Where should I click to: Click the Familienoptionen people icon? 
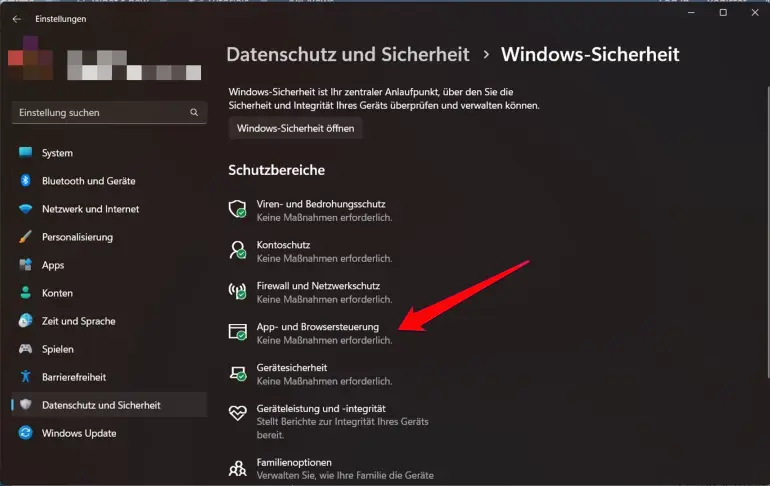point(238,468)
